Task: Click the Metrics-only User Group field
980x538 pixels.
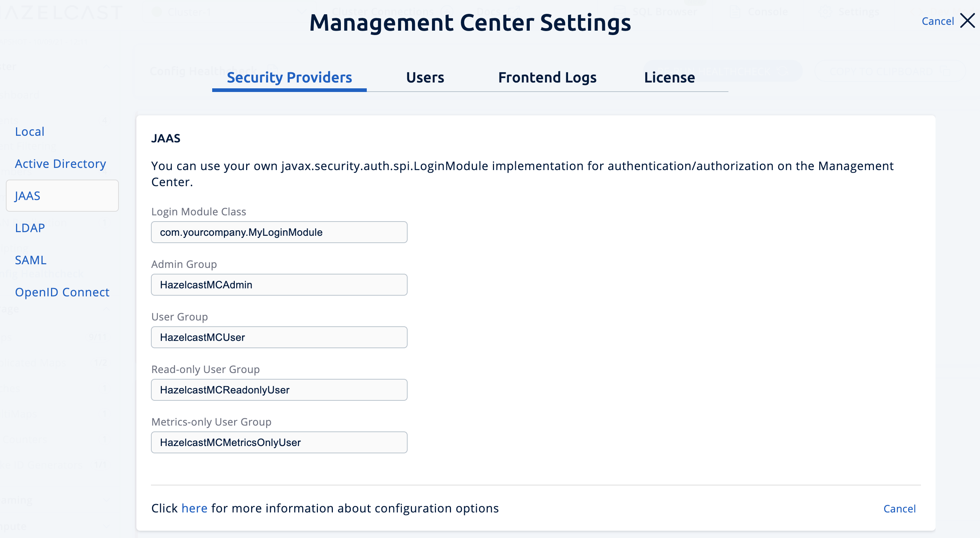Action: 279,442
